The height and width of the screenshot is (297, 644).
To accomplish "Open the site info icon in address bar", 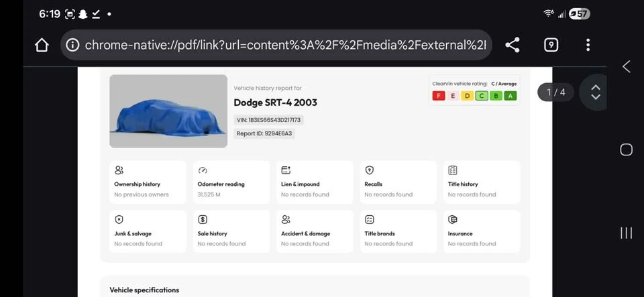I will [72, 45].
